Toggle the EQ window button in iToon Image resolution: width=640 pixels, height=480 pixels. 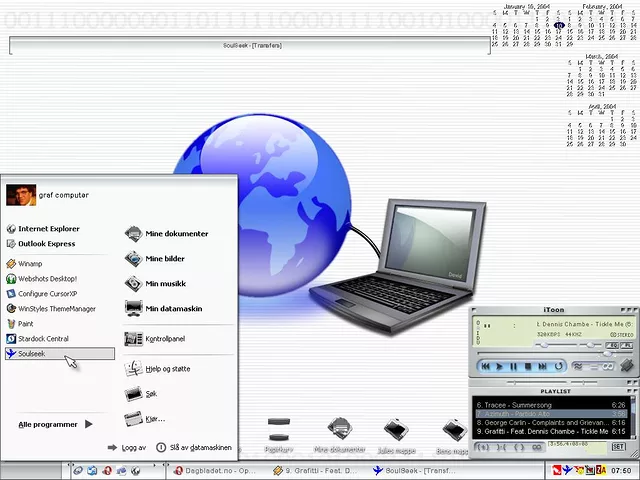click(x=610, y=345)
